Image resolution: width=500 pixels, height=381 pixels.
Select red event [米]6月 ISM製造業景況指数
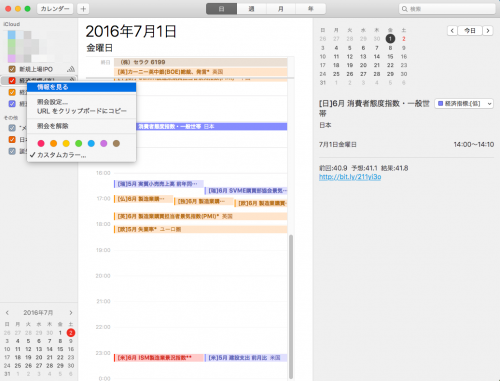click(159, 358)
